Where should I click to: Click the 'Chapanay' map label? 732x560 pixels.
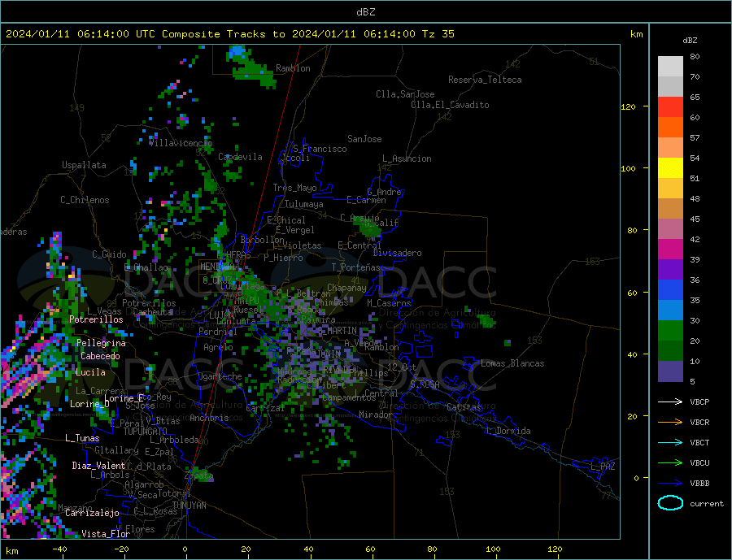tap(346, 288)
